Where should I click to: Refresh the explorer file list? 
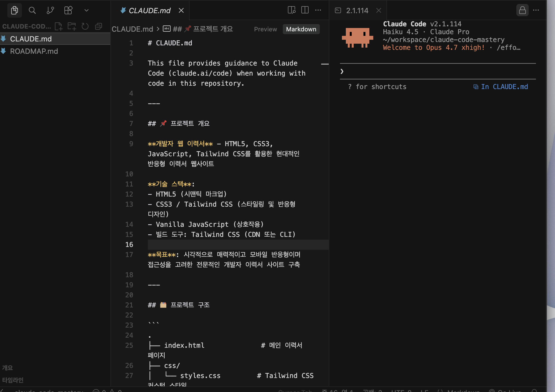coord(85,26)
